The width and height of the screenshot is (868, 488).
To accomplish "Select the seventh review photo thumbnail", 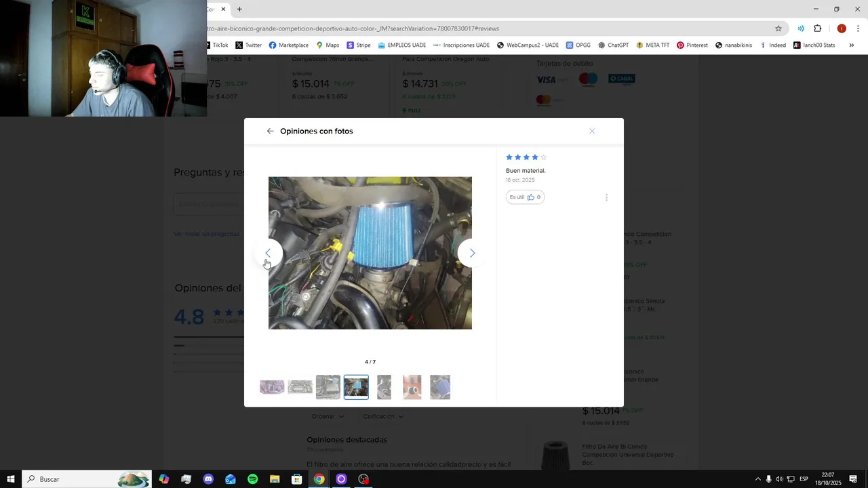I will [x=440, y=387].
